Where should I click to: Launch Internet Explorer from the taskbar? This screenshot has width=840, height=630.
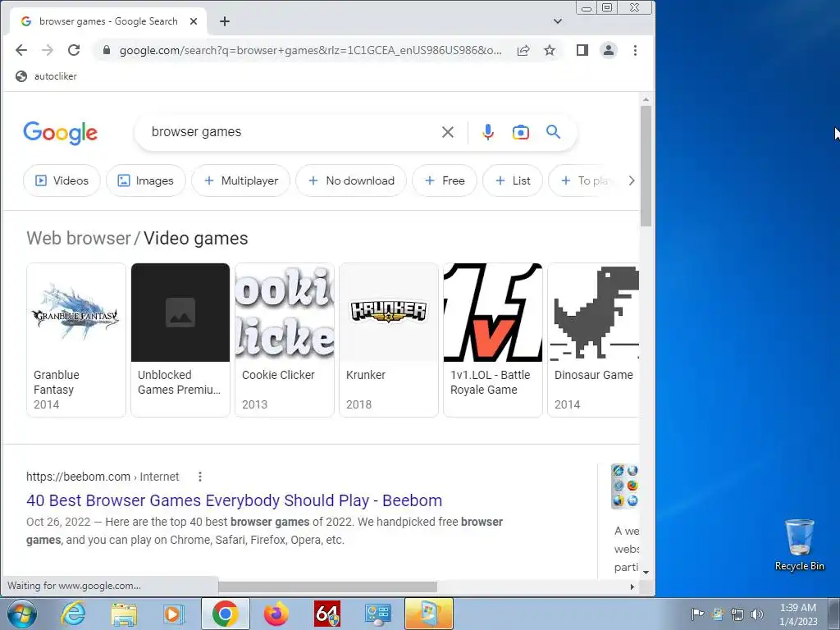pyautogui.click(x=73, y=614)
